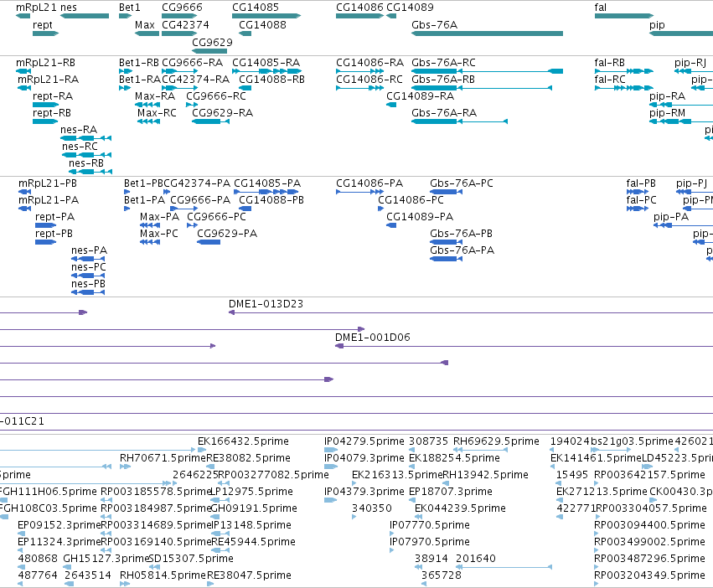The width and height of the screenshot is (713, 588).
Task: Select transcript fal-RB
Action: click(x=609, y=63)
